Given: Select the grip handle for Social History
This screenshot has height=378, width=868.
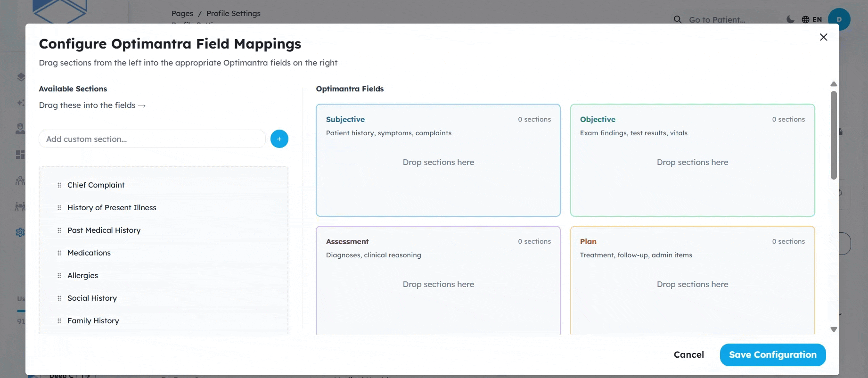Looking at the screenshot, I should pyautogui.click(x=59, y=298).
